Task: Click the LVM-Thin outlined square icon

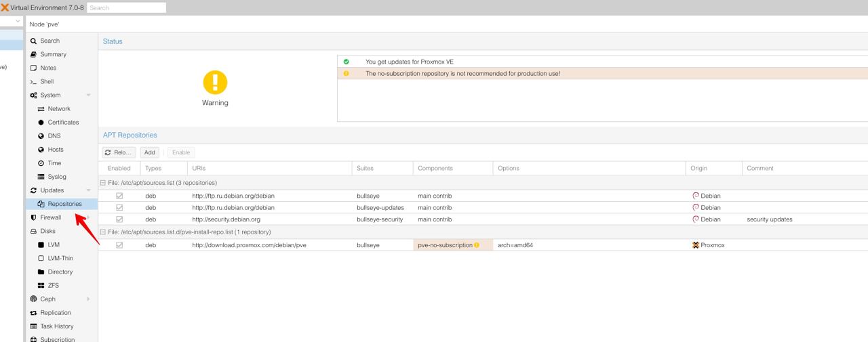Action: click(x=41, y=258)
